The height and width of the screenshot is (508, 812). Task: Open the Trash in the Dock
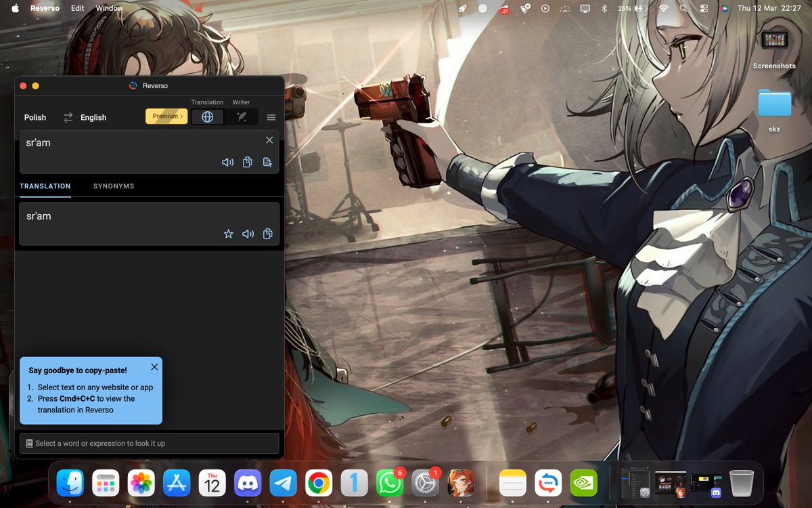(742, 483)
